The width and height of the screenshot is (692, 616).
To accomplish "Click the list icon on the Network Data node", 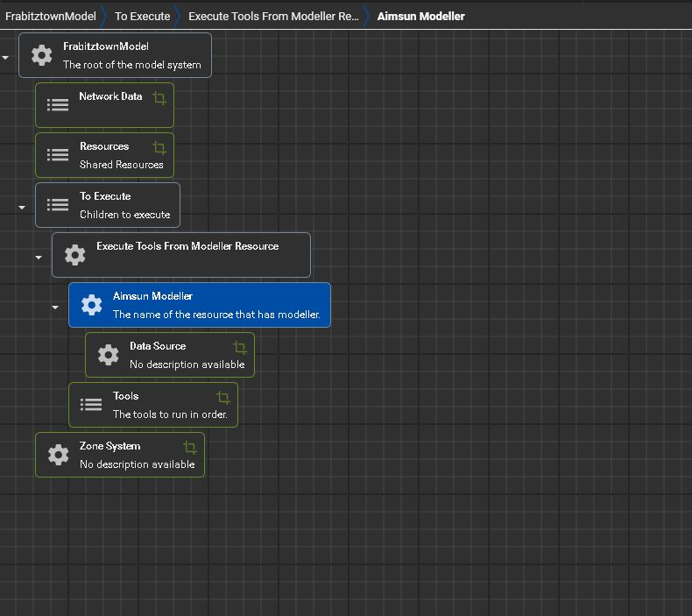I will click(58, 105).
